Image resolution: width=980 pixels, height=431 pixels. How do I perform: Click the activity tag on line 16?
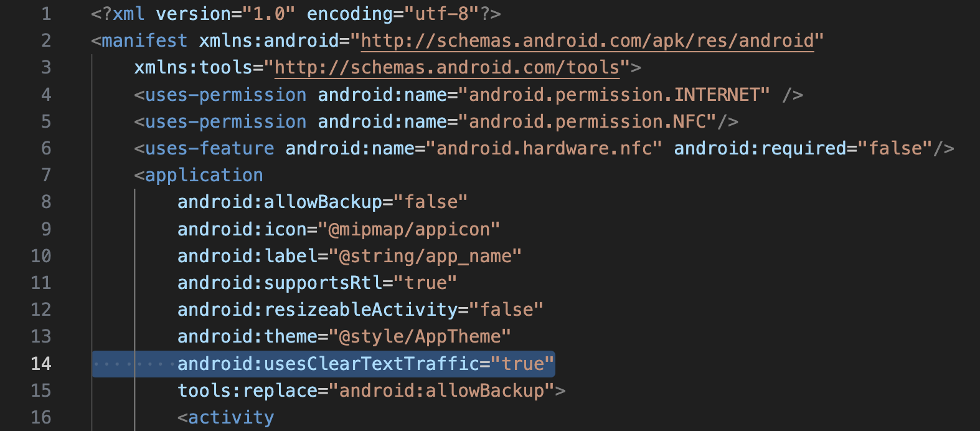click(x=230, y=417)
